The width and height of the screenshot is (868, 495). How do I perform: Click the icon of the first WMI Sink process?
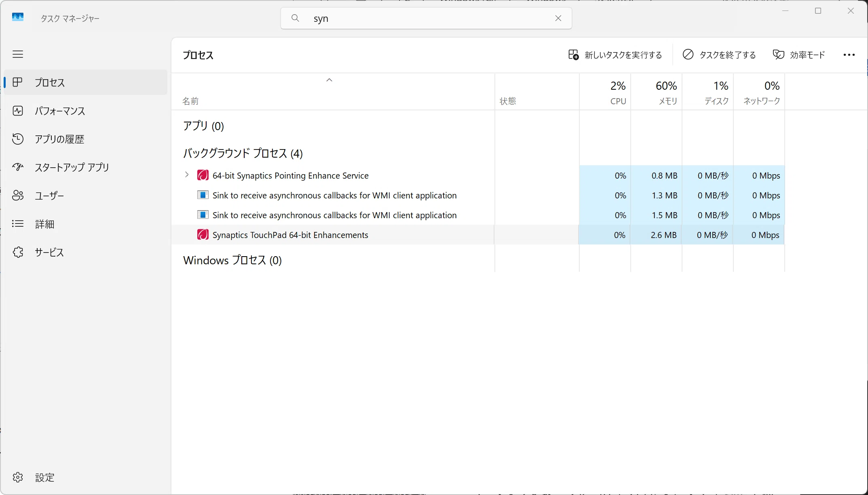click(203, 195)
